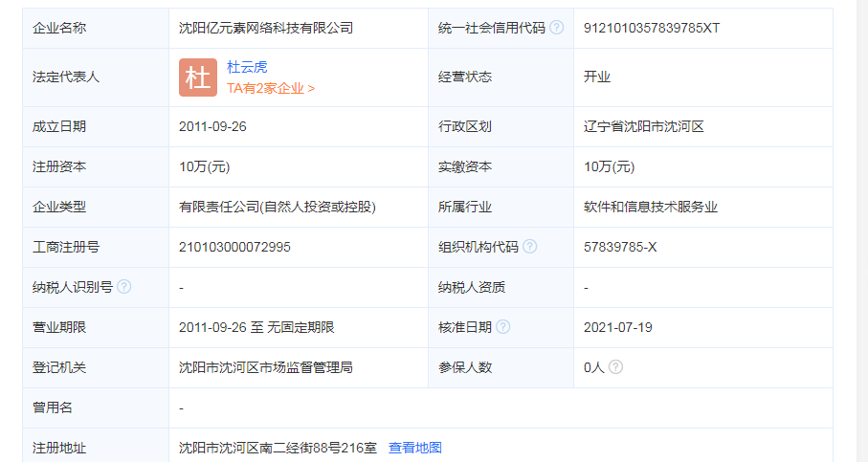Click the 企业名称 label cell
Viewport: 868px width, 462px height.
tap(96, 29)
